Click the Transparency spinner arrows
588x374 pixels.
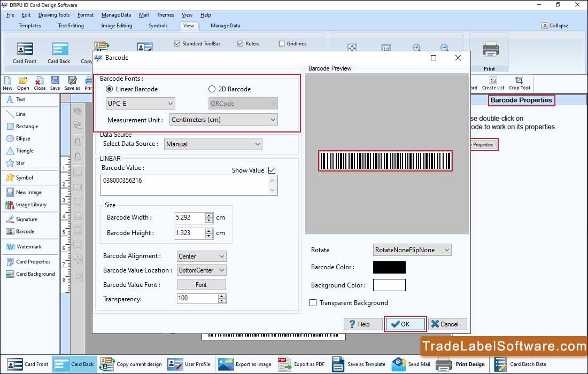pyautogui.click(x=222, y=298)
